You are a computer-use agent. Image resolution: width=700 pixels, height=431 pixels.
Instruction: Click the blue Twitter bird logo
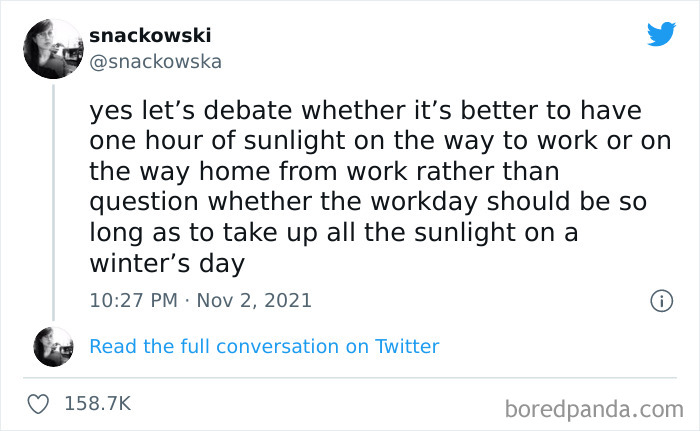tap(661, 35)
